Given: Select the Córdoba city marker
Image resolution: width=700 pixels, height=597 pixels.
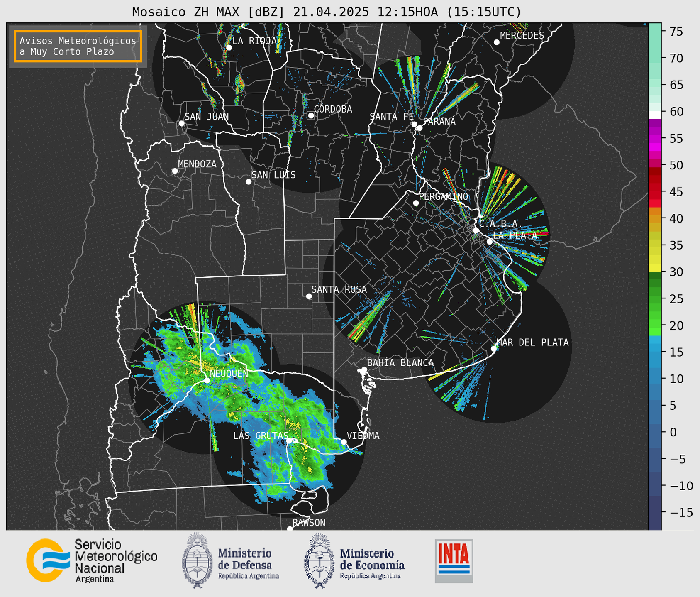Looking at the screenshot, I should [x=311, y=115].
